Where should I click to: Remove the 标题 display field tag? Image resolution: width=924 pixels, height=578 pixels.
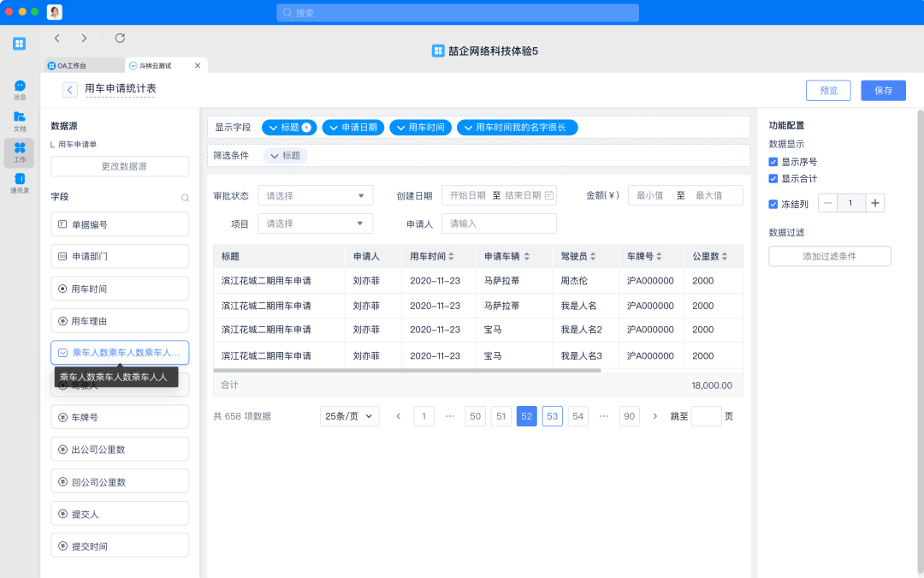point(306,128)
